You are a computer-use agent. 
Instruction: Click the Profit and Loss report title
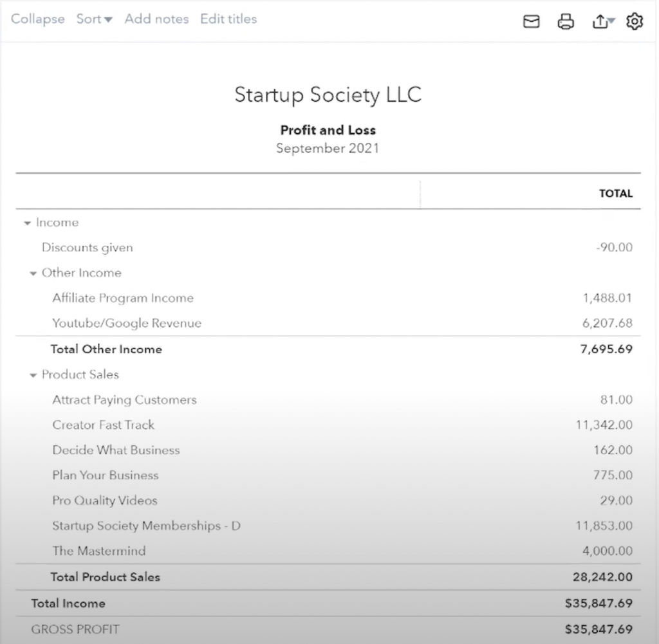pos(328,130)
